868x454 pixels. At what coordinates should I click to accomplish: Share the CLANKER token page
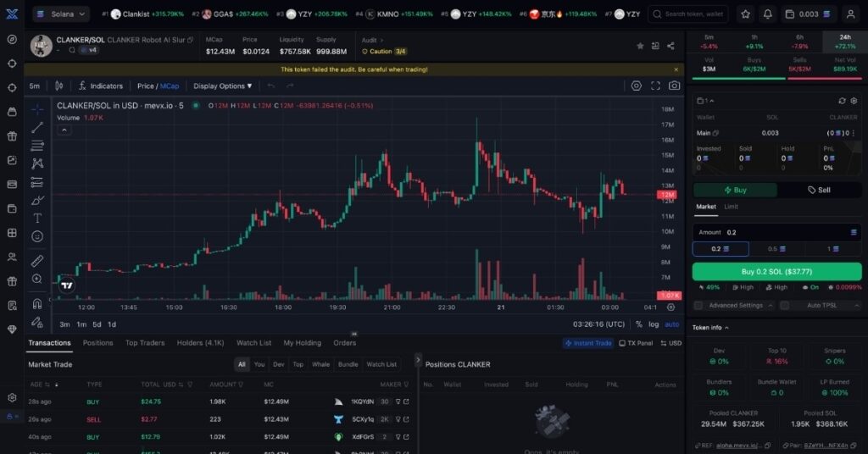[x=671, y=46]
